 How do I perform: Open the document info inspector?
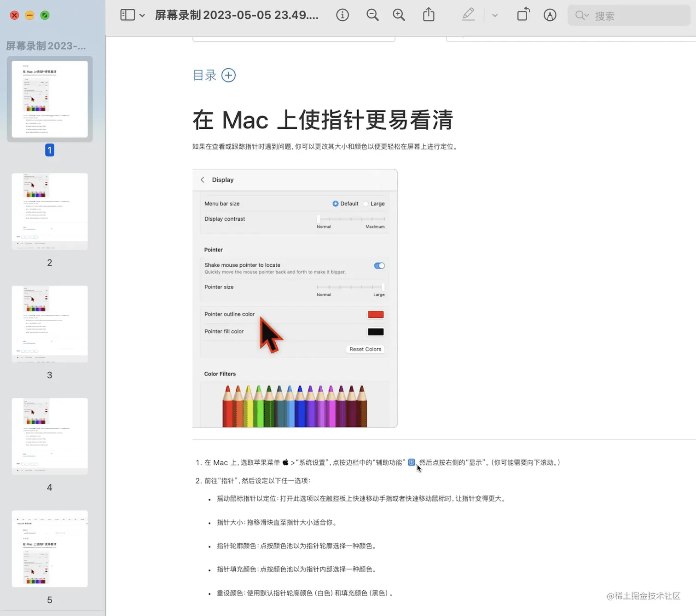point(342,15)
